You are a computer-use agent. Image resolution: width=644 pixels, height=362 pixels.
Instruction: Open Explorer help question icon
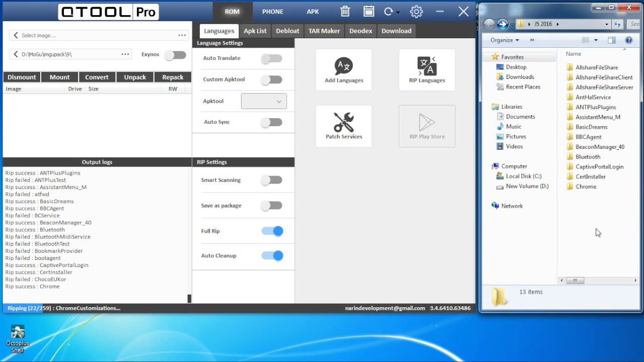pyautogui.click(x=628, y=40)
